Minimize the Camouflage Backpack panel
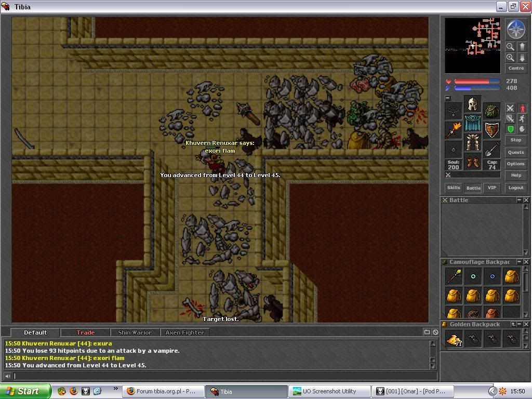532x399 pixels. [x=519, y=262]
